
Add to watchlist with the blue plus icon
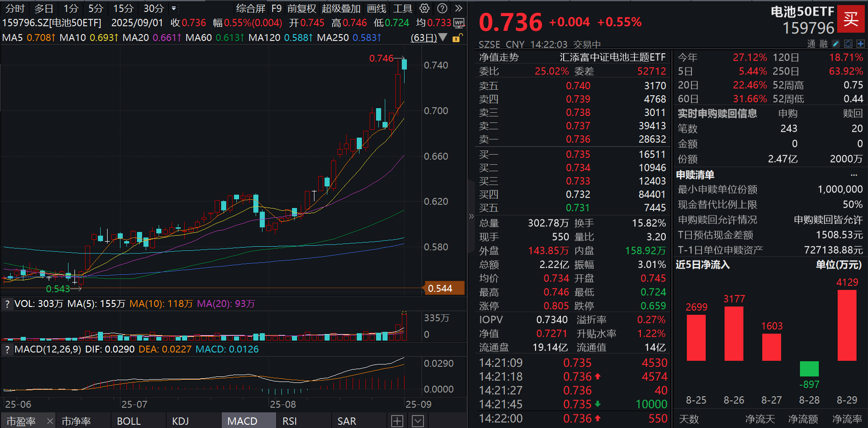pos(860,43)
